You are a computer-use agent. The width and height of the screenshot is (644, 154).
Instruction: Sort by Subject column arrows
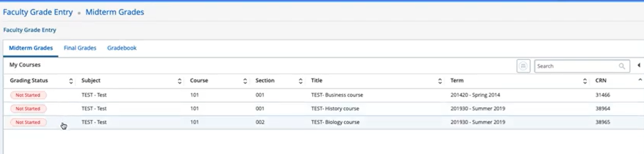(x=179, y=81)
